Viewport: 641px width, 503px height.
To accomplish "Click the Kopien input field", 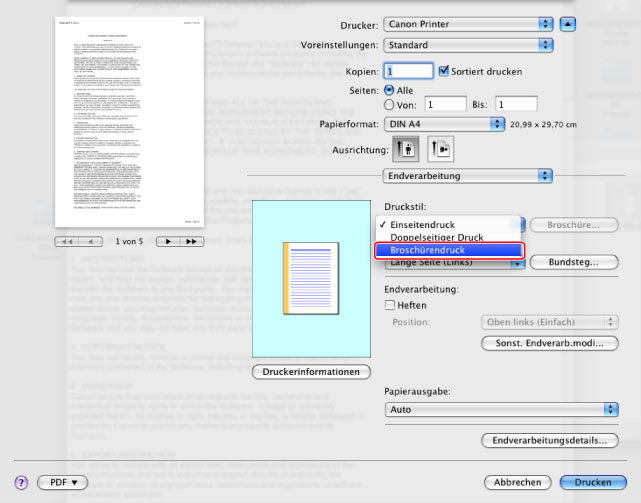I will click(408, 72).
